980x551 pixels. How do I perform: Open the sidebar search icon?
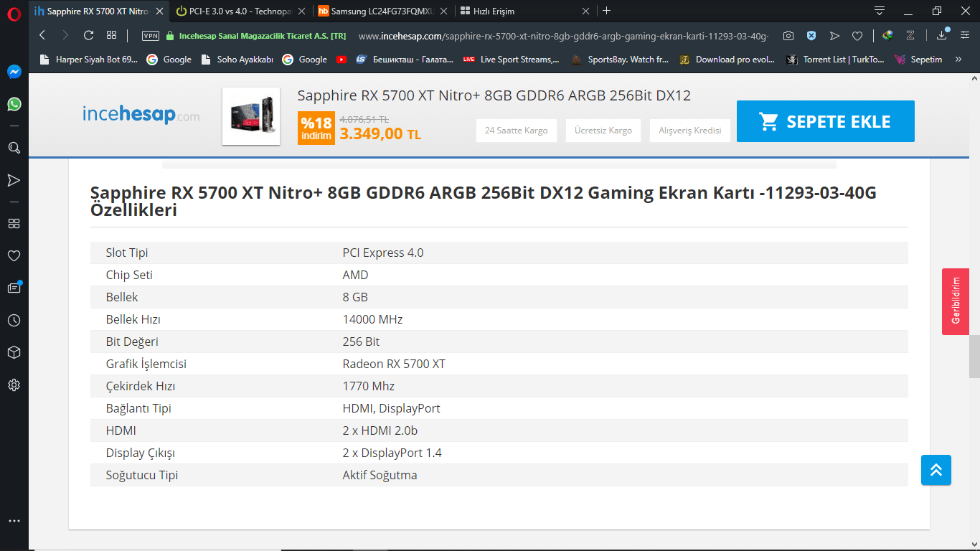click(14, 148)
